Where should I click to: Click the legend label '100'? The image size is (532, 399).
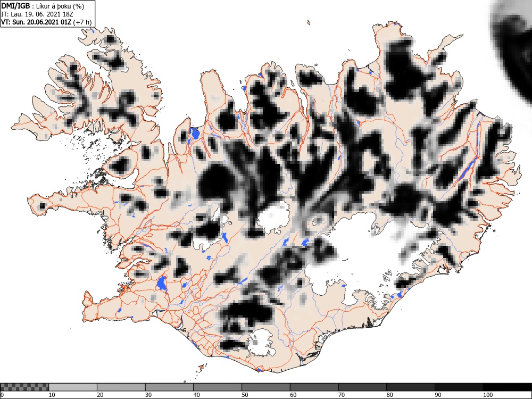coord(487,395)
